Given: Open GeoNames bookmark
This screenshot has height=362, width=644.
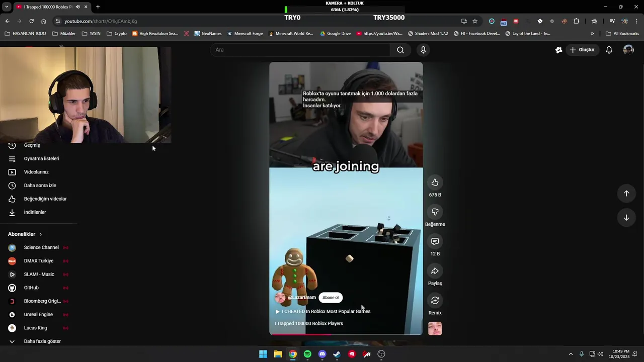Looking at the screenshot, I should pyautogui.click(x=207, y=34).
